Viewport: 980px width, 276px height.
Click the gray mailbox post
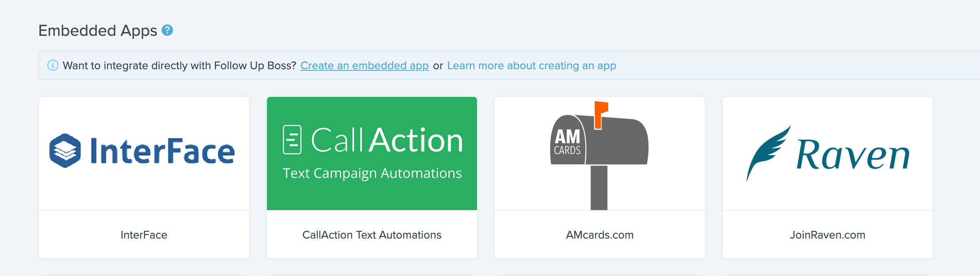point(599,188)
